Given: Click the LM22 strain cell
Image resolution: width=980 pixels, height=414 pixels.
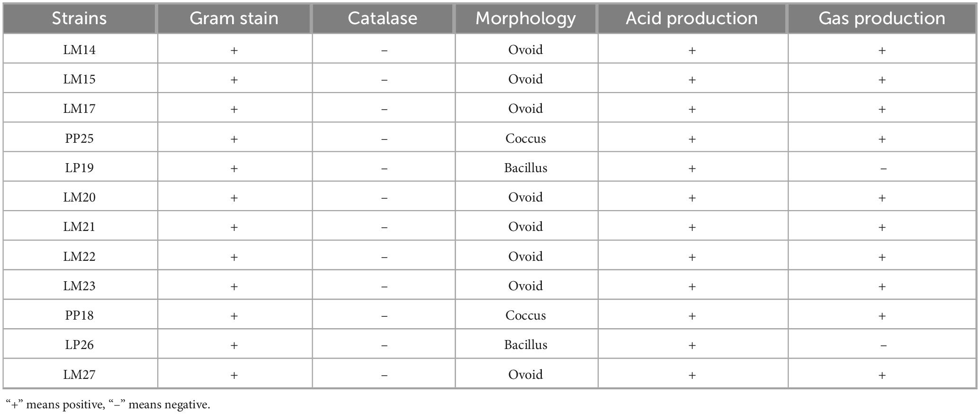Looking at the screenshot, I should pos(79,257).
